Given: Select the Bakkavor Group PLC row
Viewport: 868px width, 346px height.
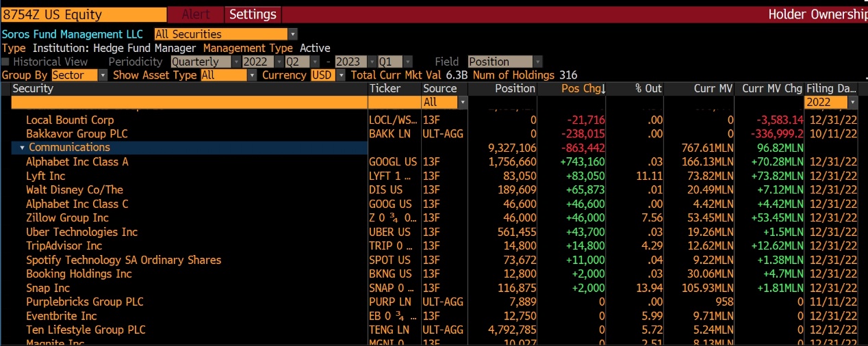Looking at the screenshot, I should click(x=434, y=133).
